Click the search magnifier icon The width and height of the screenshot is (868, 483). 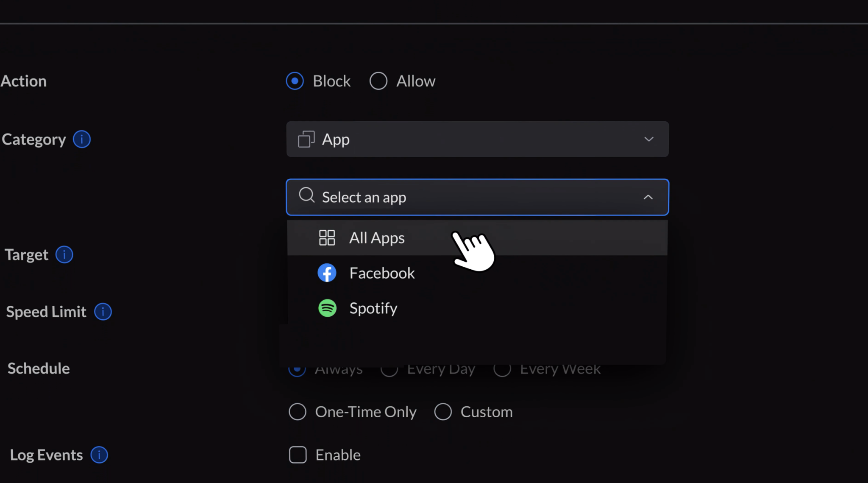pos(306,195)
